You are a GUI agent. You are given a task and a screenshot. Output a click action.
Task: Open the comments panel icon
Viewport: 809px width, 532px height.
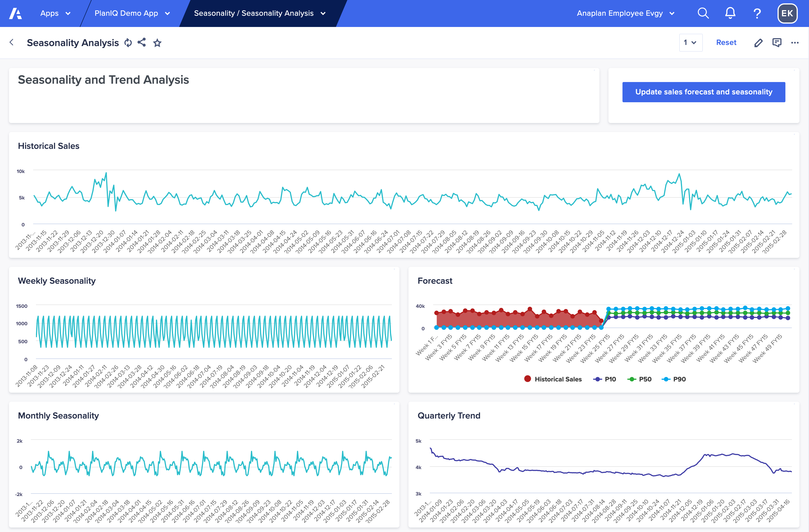(x=777, y=42)
